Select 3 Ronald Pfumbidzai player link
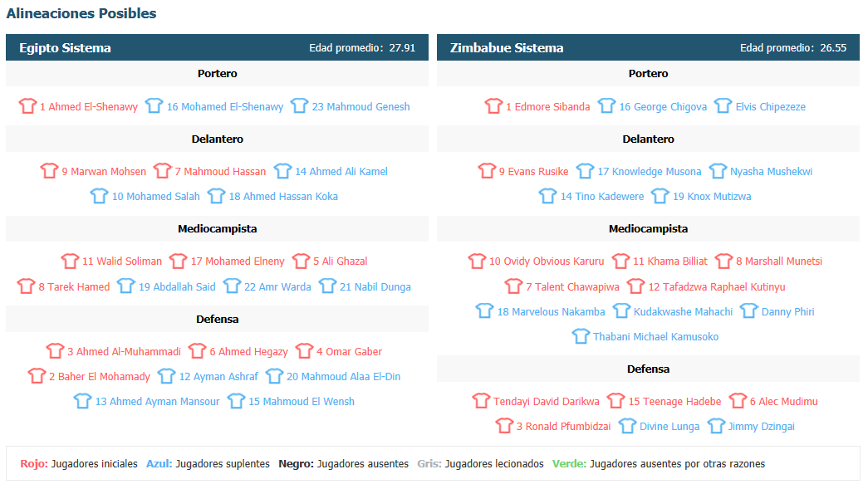868x484 pixels. (x=563, y=427)
